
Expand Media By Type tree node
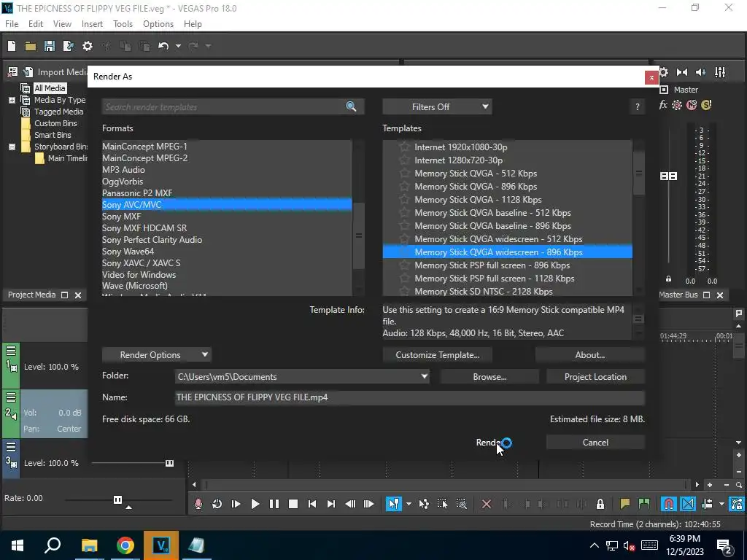[12, 100]
